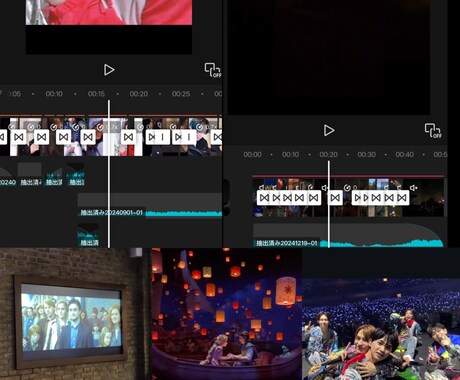Viewport: 460px width, 380px height.
Task: Click the 00:10 mark on right editor ruler
Action: 290,155
